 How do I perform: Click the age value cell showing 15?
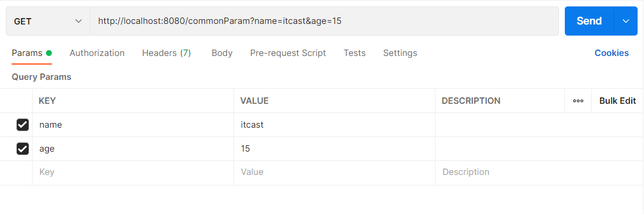(334, 149)
